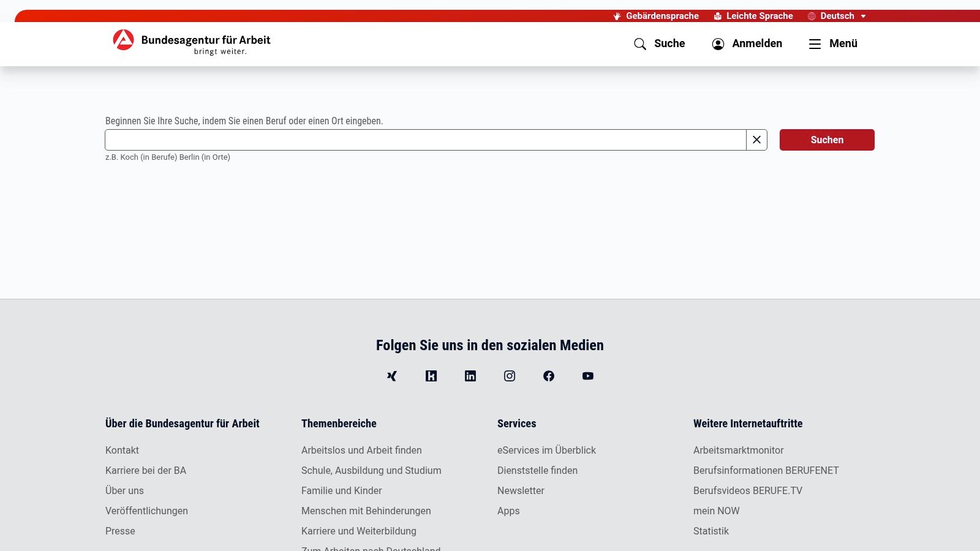The image size is (980, 551).
Task: Open the Suche search in header
Action: pyautogui.click(x=660, y=43)
